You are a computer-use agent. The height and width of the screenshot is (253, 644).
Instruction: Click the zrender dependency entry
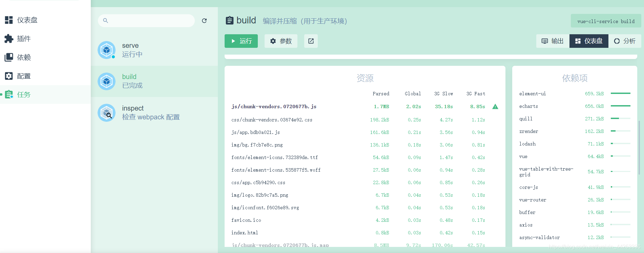575,131
